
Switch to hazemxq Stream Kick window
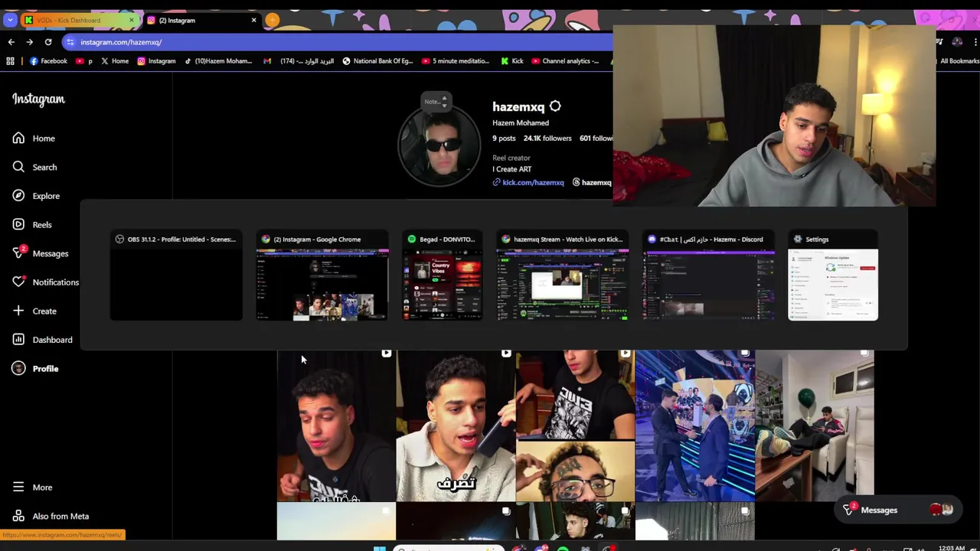563,275
